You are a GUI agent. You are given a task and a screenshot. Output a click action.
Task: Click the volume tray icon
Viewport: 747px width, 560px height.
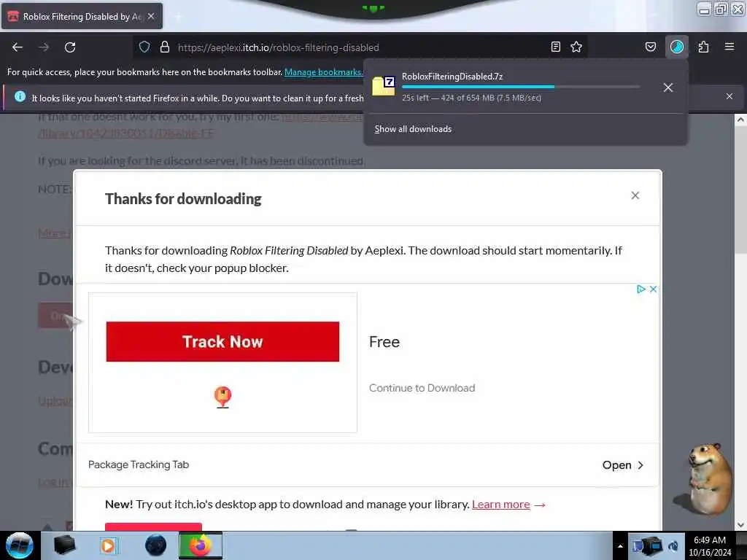[x=673, y=546]
